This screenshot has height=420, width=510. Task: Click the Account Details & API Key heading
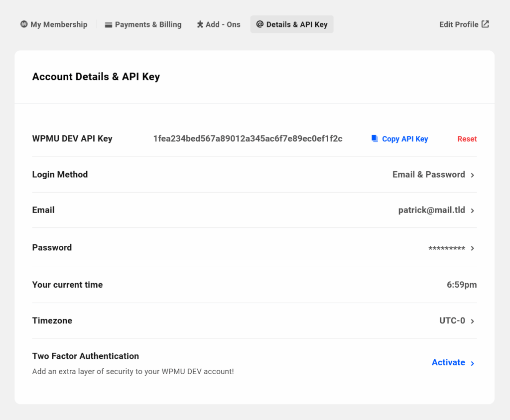(x=96, y=77)
